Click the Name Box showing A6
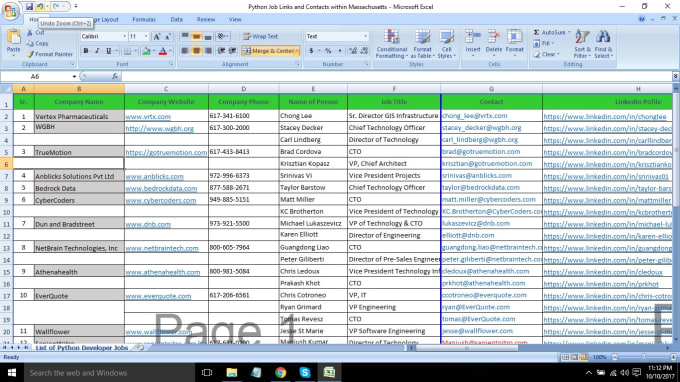The height and width of the screenshot is (382, 680). click(36, 76)
